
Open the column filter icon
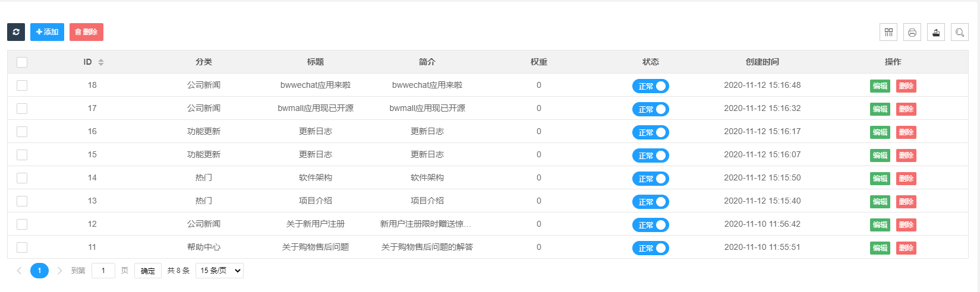pyautogui.click(x=888, y=33)
